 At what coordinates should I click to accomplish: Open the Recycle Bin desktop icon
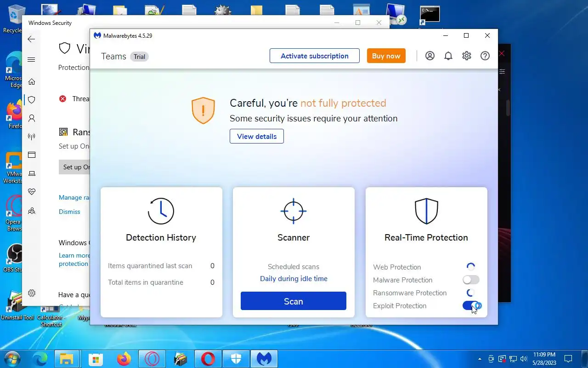point(17,18)
